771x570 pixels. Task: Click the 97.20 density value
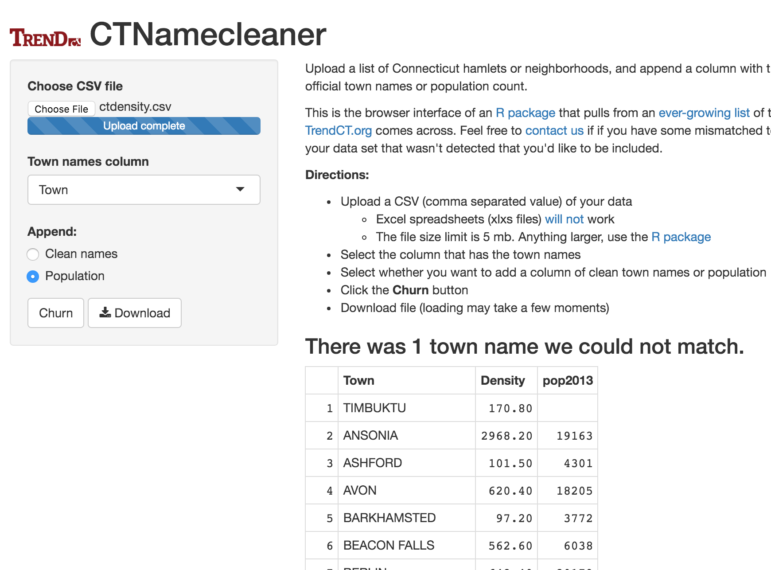coord(514,518)
